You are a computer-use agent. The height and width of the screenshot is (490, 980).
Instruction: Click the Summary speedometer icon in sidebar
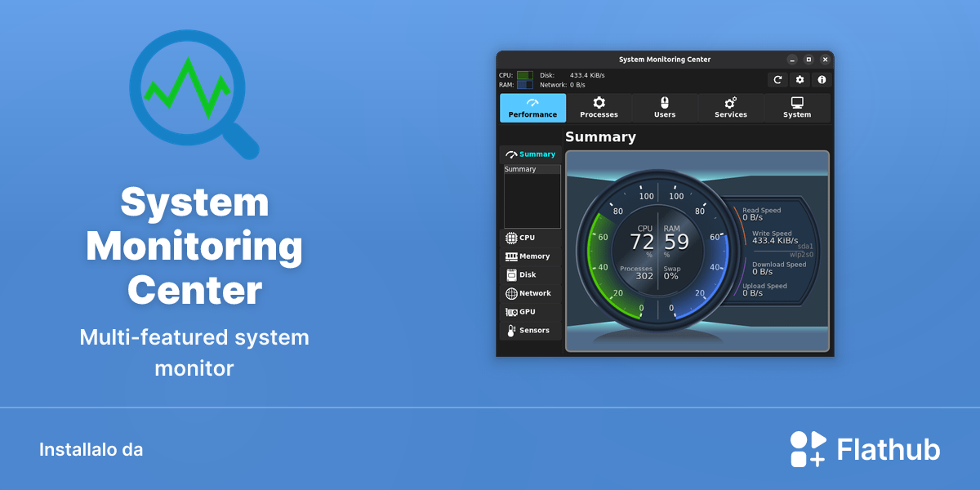(511, 154)
